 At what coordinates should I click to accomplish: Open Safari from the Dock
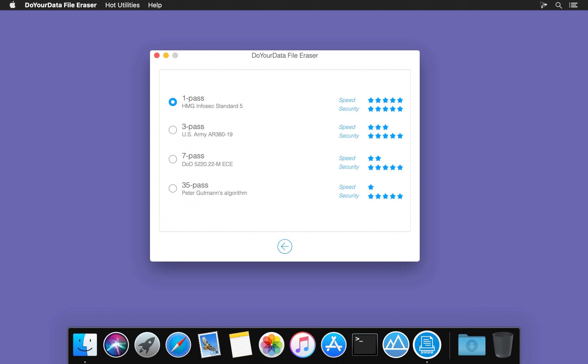(x=178, y=345)
